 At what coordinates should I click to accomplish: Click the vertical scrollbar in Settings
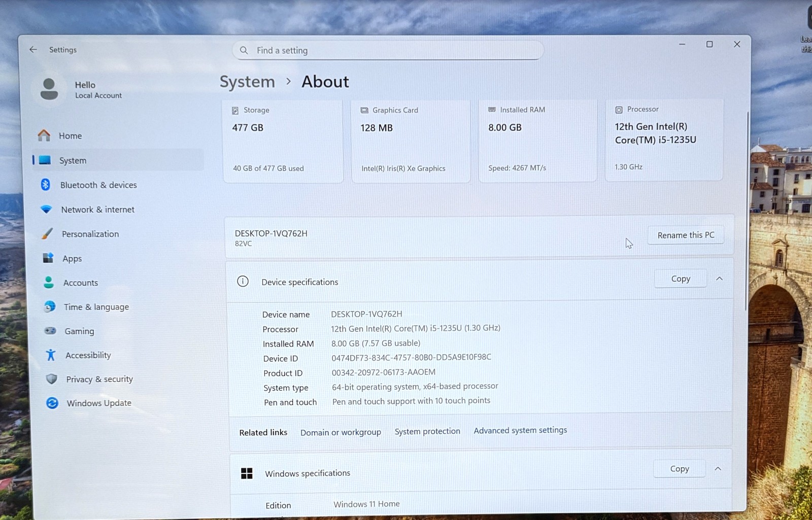[x=747, y=211]
